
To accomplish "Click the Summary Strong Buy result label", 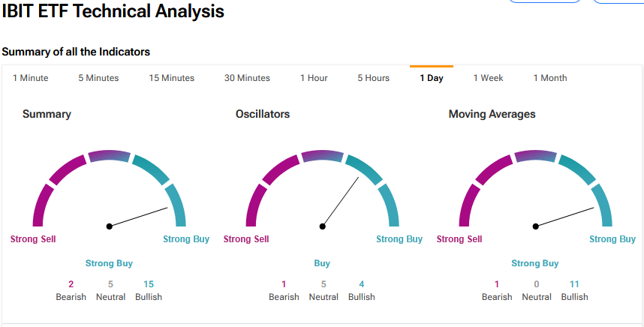I will pos(109,263).
